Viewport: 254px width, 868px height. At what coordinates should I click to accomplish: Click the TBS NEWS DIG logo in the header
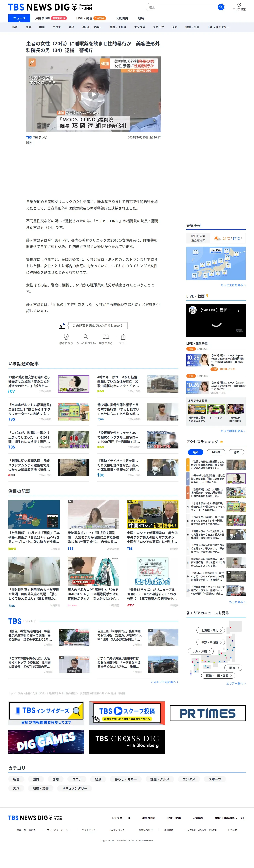pos(50,7)
